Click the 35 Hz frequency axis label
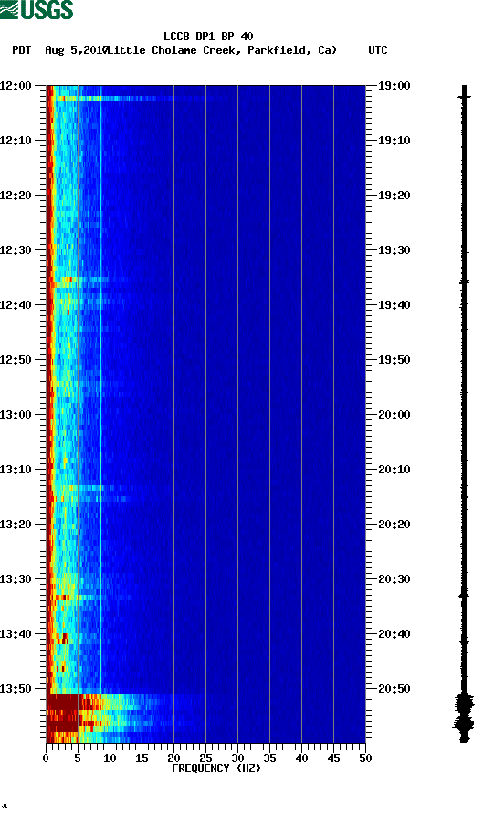504x816 pixels. coord(269,758)
